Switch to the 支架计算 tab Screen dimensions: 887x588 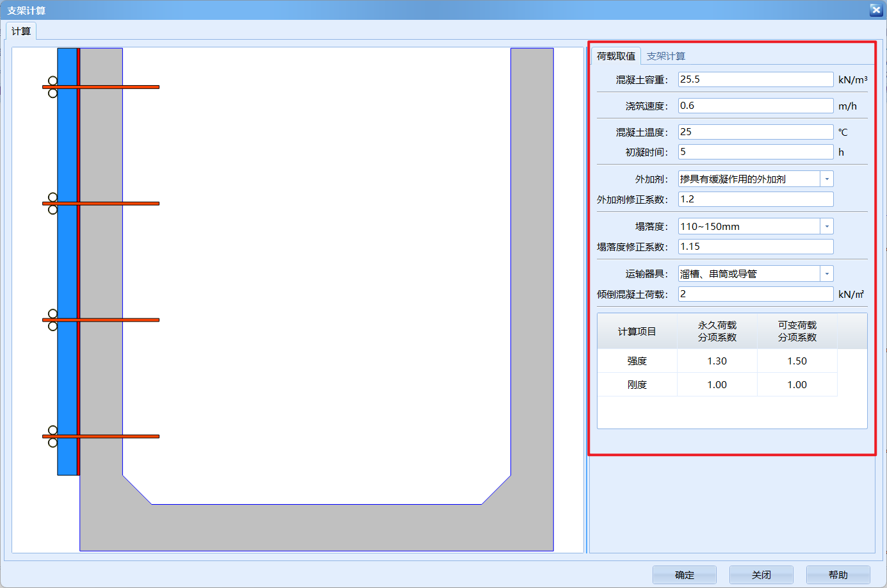click(665, 56)
